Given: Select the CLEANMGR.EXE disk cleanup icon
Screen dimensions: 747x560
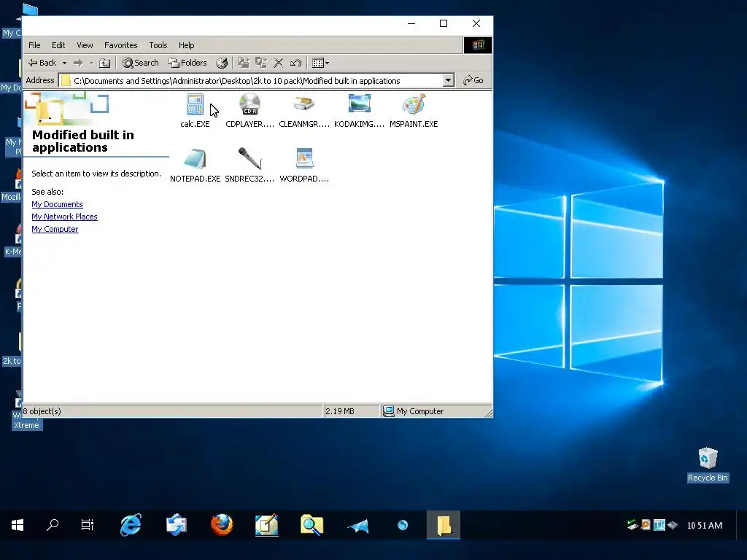Looking at the screenshot, I should (x=304, y=104).
